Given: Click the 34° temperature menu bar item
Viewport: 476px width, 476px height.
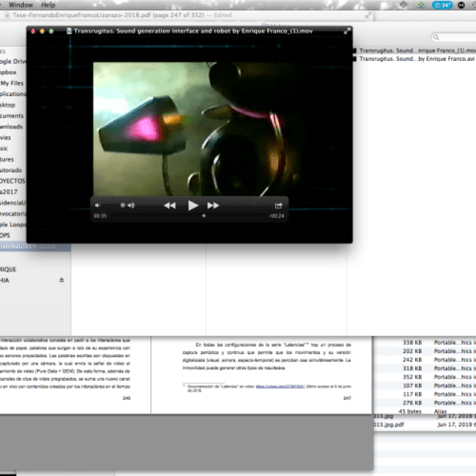Looking at the screenshot, I should [x=443, y=5].
